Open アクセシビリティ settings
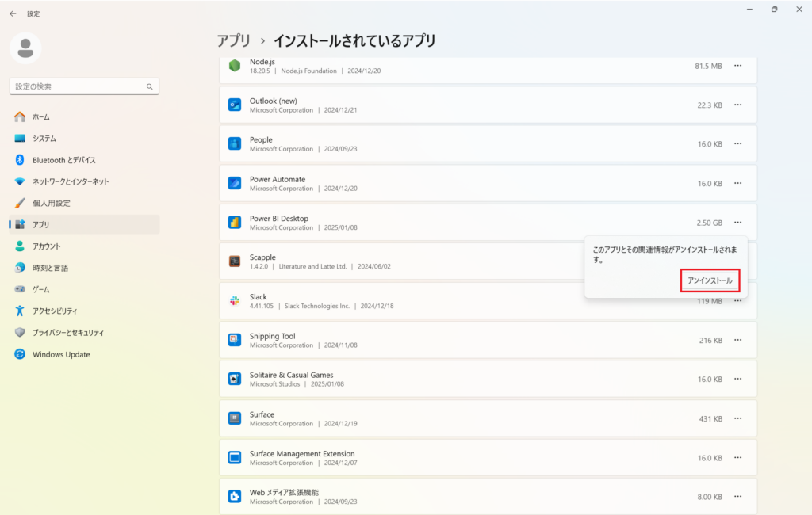The width and height of the screenshot is (812, 515). pyautogui.click(x=84, y=311)
